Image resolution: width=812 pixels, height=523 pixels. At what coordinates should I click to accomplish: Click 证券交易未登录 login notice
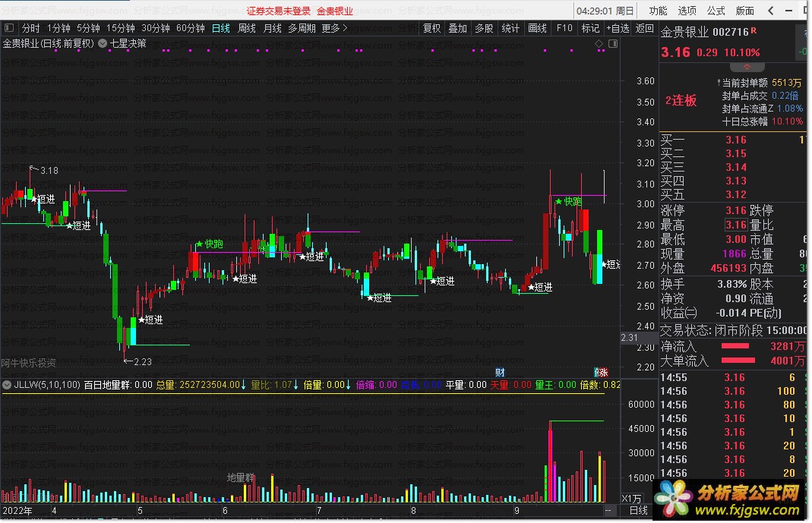tap(279, 11)
